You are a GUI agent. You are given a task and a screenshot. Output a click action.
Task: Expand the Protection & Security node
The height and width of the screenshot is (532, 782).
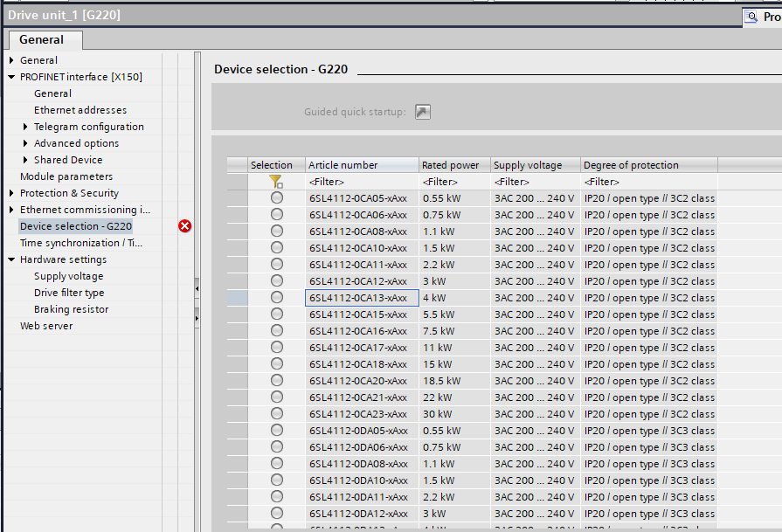click(x=11, y=193)
